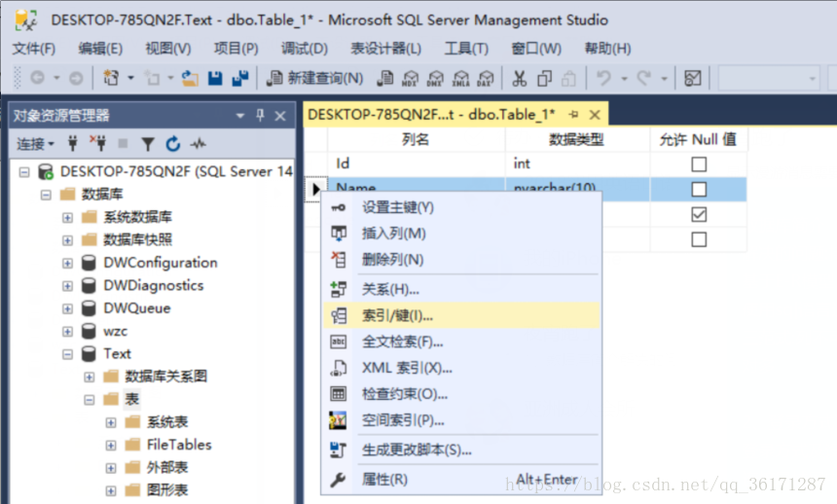Viewport: 837px width, 504px height.
Task: Click the Connect plug icon in Object Explorer
Action: click(x=73, y=143)
